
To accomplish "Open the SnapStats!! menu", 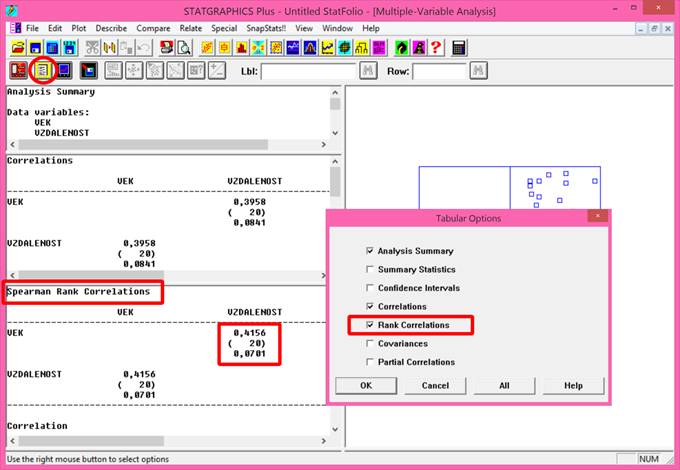I will pos(266,28).
